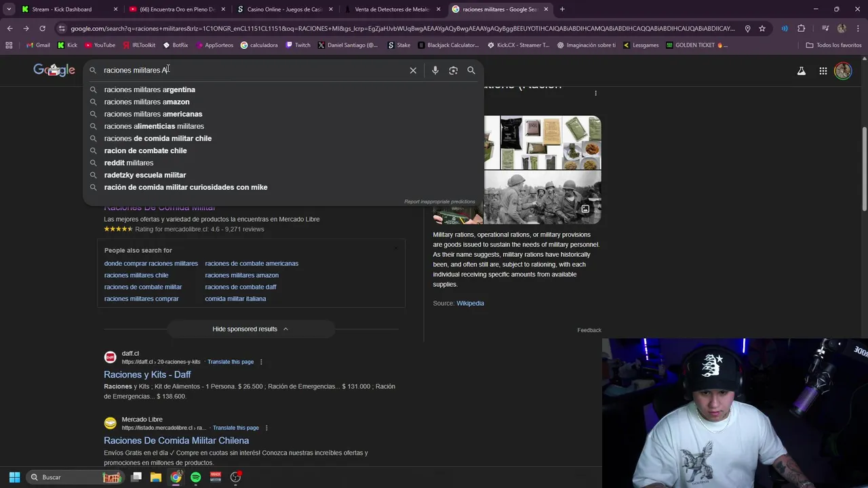Viewport: 868px width, 488px height.
Task: Open the Windows Start menu
Action: click(x=15, y=477)
